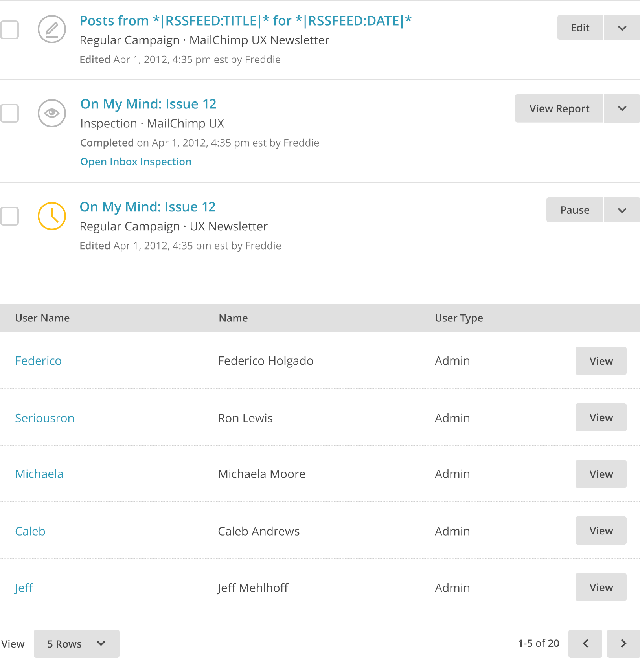Open the 5 Rows view selector
The height and width of the screenshot is (672, 640).
coord(77,644)
